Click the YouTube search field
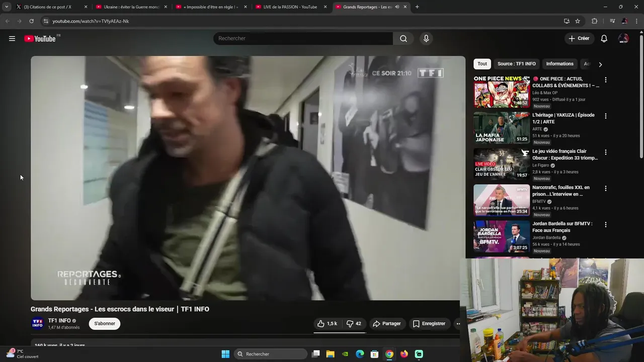 [x=303, y=39]
